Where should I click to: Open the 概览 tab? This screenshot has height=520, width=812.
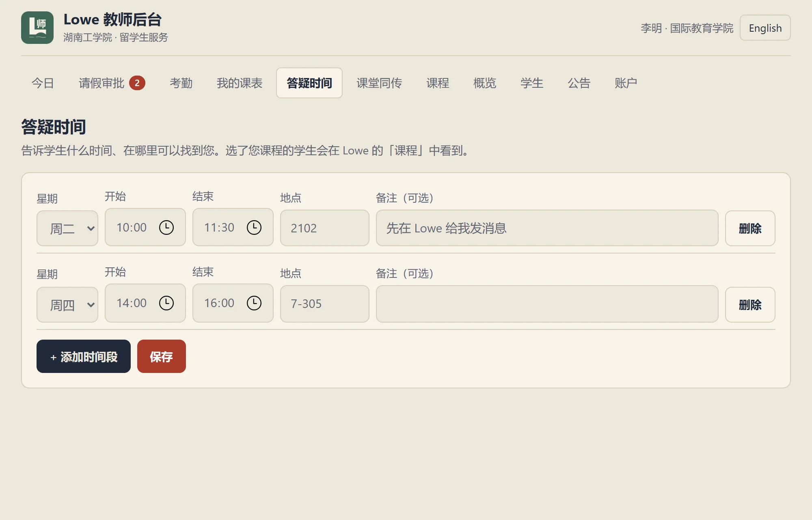(485, 83)
